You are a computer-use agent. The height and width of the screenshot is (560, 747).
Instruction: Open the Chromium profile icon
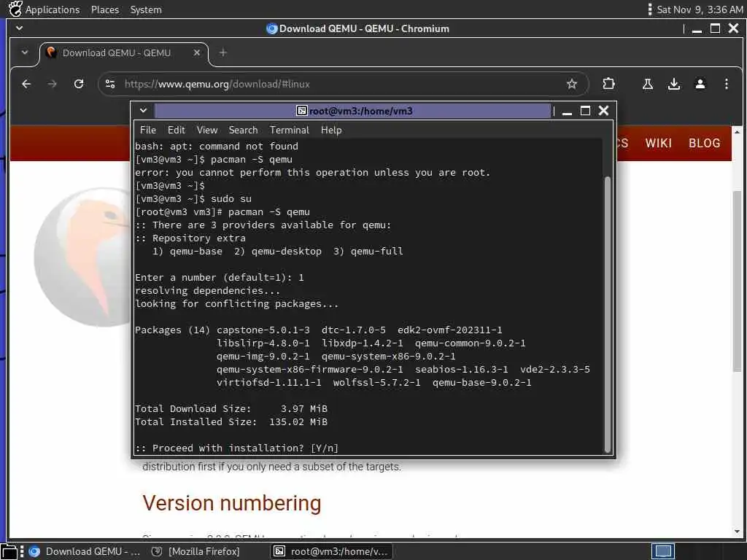click(x=700, y=85)
